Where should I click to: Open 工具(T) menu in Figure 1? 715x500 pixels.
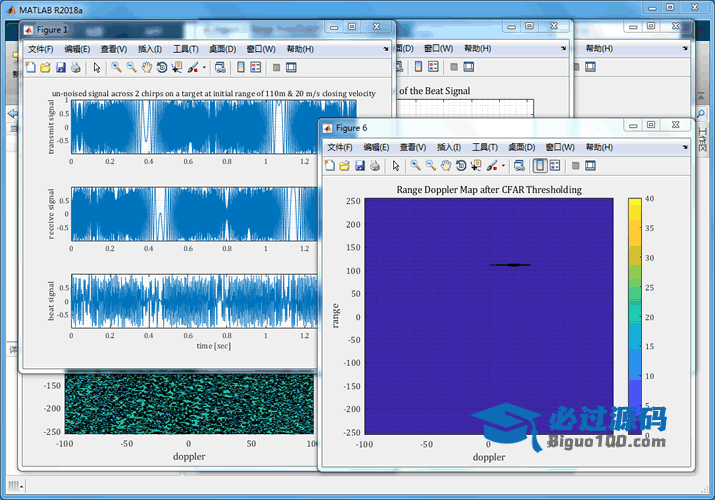point(186,49)
